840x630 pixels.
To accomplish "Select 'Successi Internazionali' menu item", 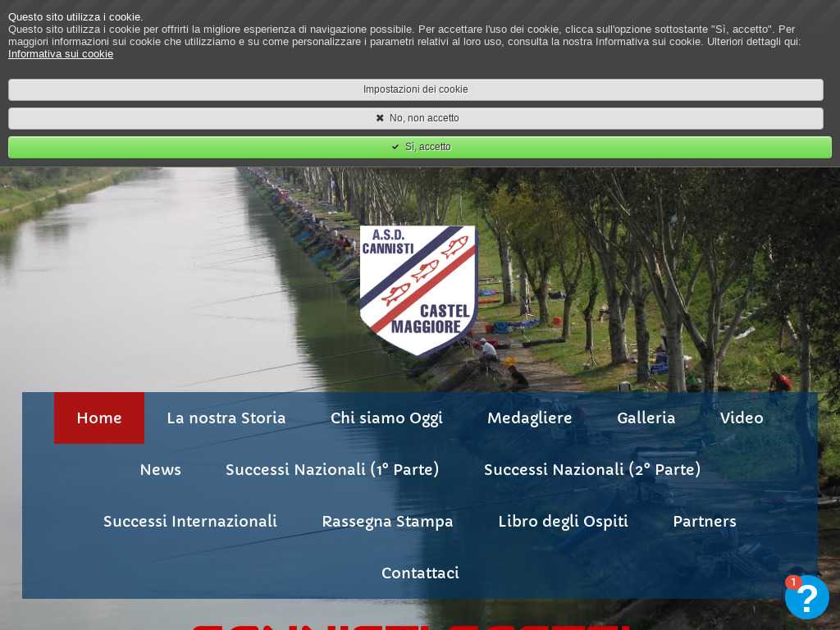I will click(190, 522).
